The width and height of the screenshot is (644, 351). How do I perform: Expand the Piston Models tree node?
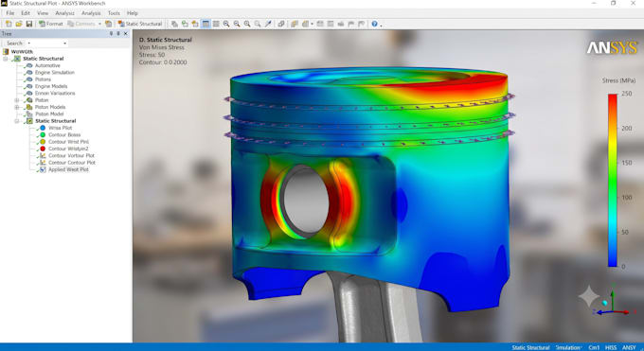[x=17, y=107]
